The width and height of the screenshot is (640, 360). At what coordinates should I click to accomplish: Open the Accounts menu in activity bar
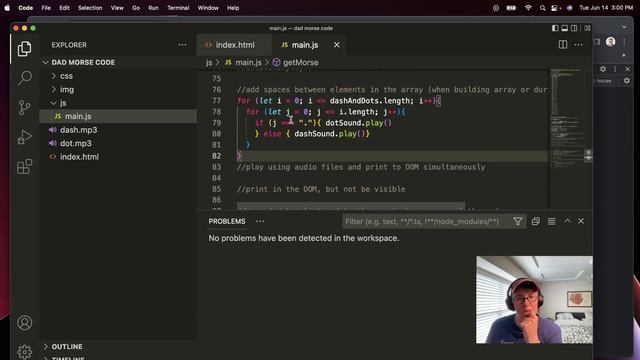(x=24, y=323)
